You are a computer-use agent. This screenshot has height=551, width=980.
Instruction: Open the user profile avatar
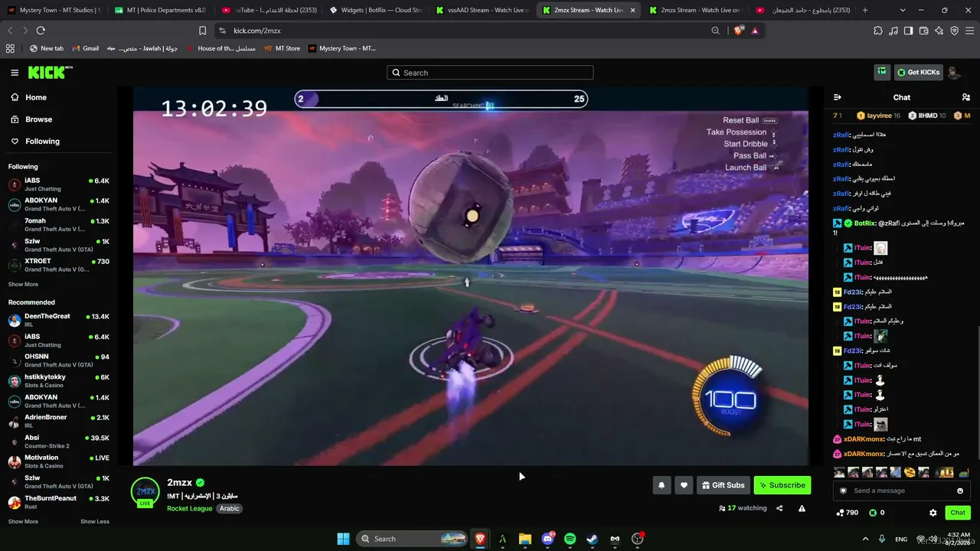(x=954, y=73)
